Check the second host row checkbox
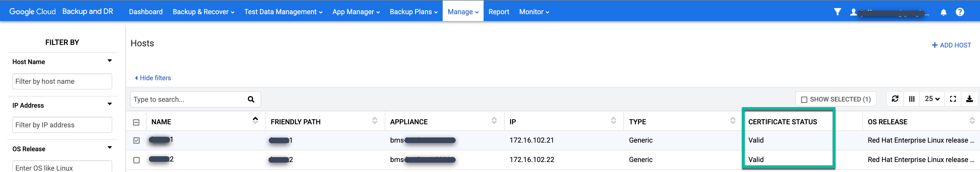Screen dimensions: 980x172 137,160
